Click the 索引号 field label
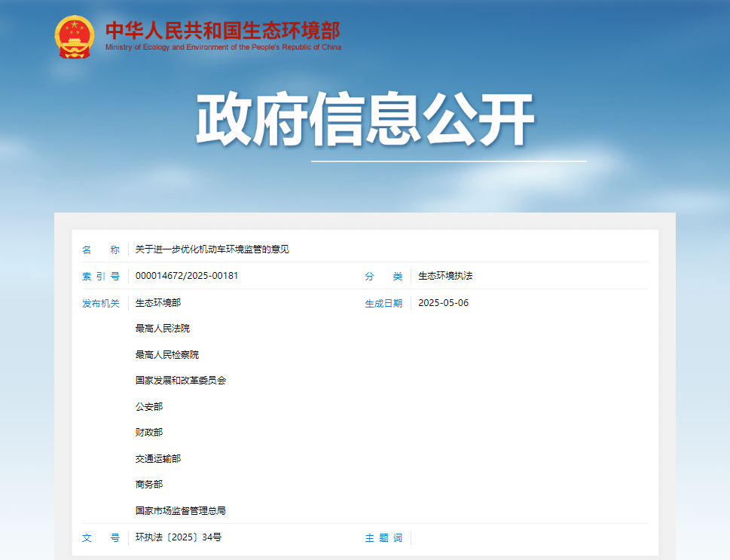 coord(100,277)
